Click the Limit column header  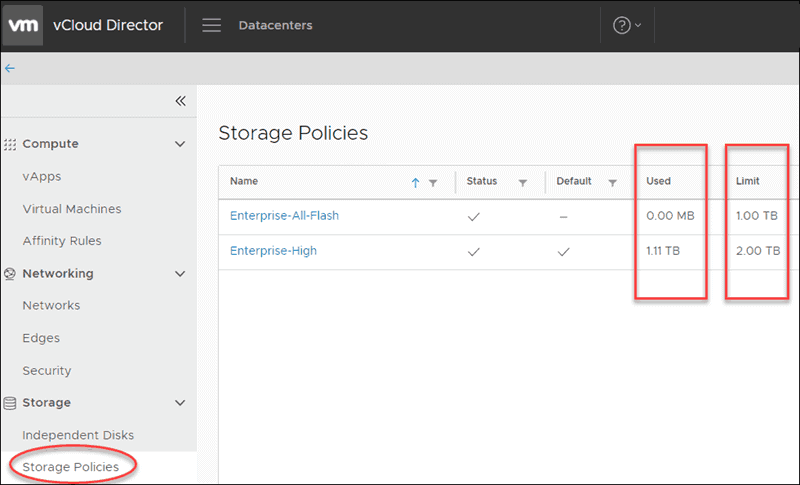(747, 181)
